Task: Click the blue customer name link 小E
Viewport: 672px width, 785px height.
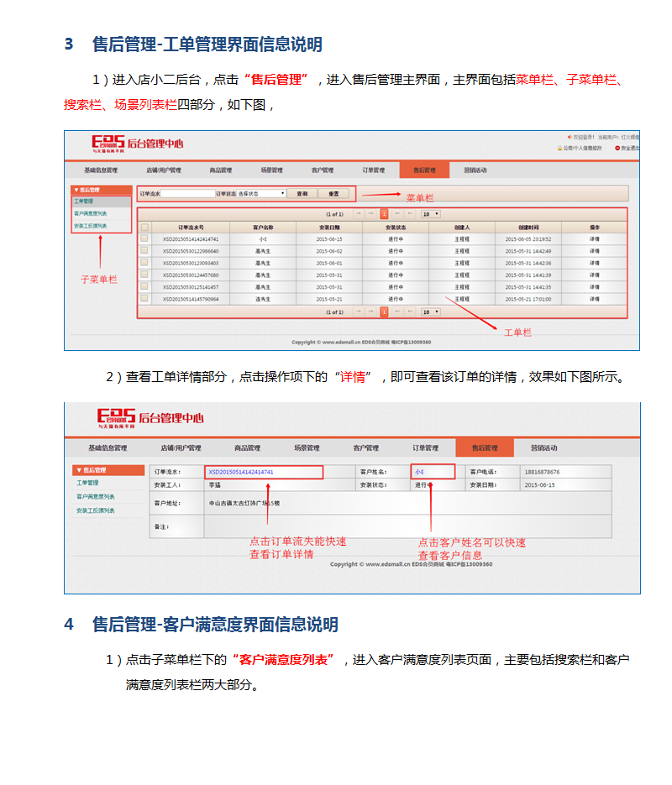Action: (419, 472)
